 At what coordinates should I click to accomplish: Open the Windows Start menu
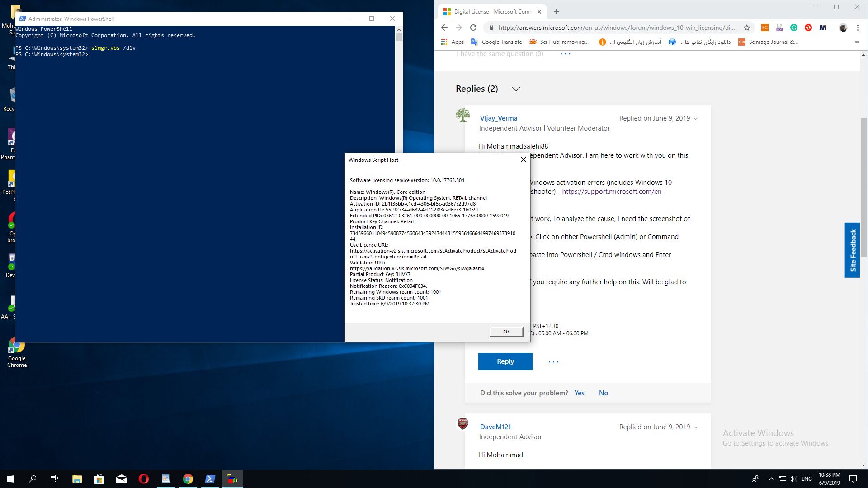(x=11, y=479)
